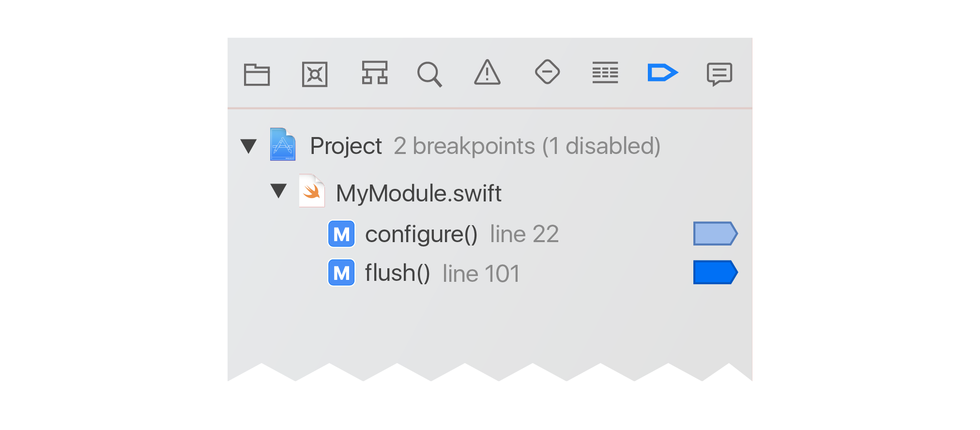Show the Symbol navigator hierarchy icon
The height and width of the screenshot is (430, 980).
tap(375, 73)
